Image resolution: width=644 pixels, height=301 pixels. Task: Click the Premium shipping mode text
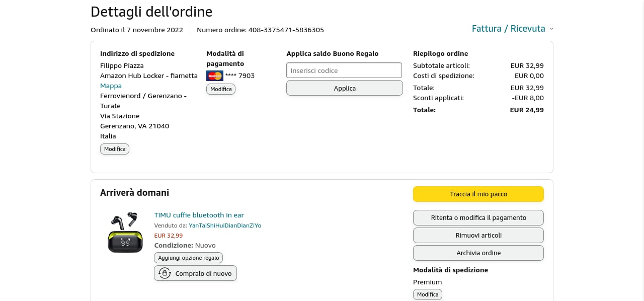(x=428, y=282)
